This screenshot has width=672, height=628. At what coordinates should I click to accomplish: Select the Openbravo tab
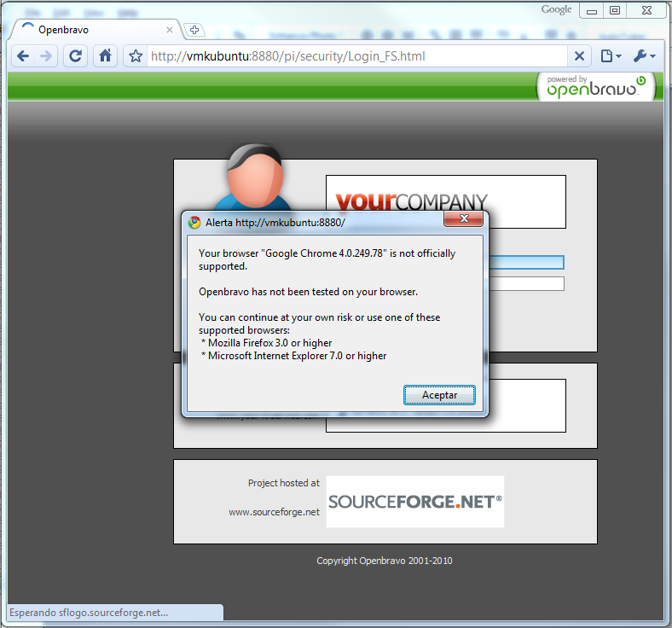(96, 30)
